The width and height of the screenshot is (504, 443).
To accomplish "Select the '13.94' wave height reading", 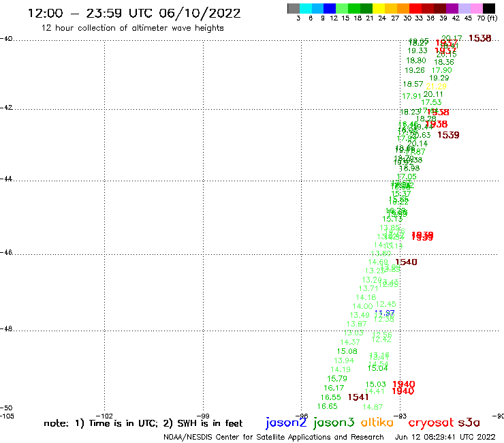I will click(344, 361).
